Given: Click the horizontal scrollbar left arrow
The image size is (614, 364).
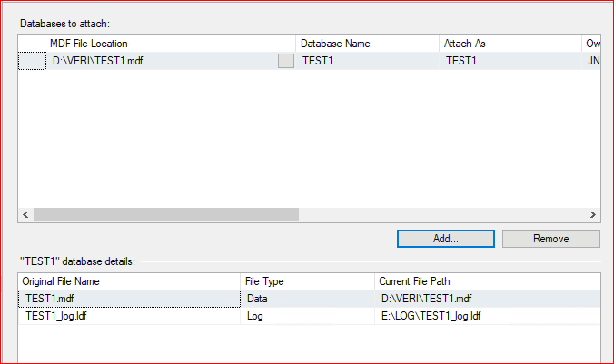Looking at the screenshot, I should point(25,214).
